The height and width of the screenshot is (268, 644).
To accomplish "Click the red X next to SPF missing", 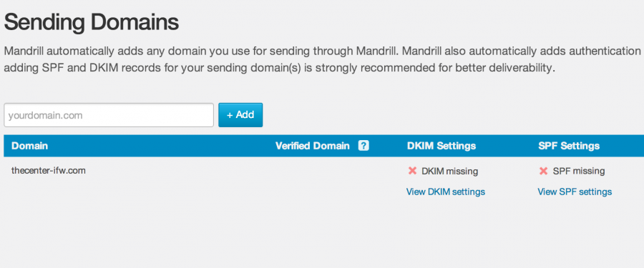I will 543,171.
